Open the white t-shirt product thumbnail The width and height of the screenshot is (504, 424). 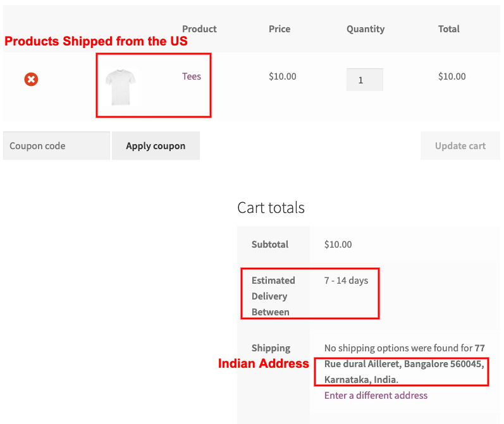click(121, 87)
